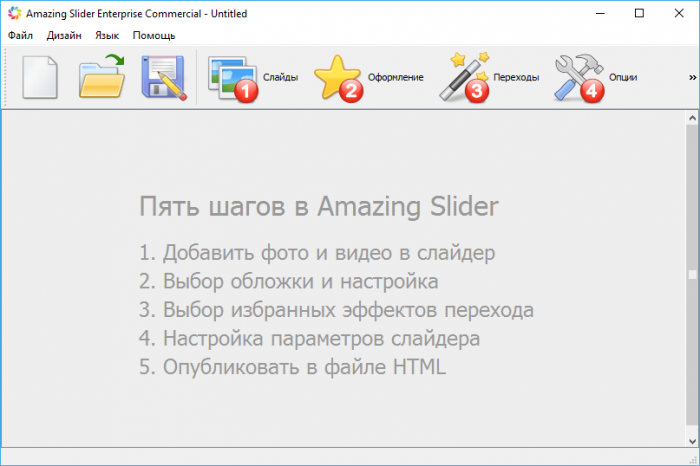Click text 'Выбор обложки и настройка'
The width and height of the screenshot is (700, 466).
[x=300, y=282]
